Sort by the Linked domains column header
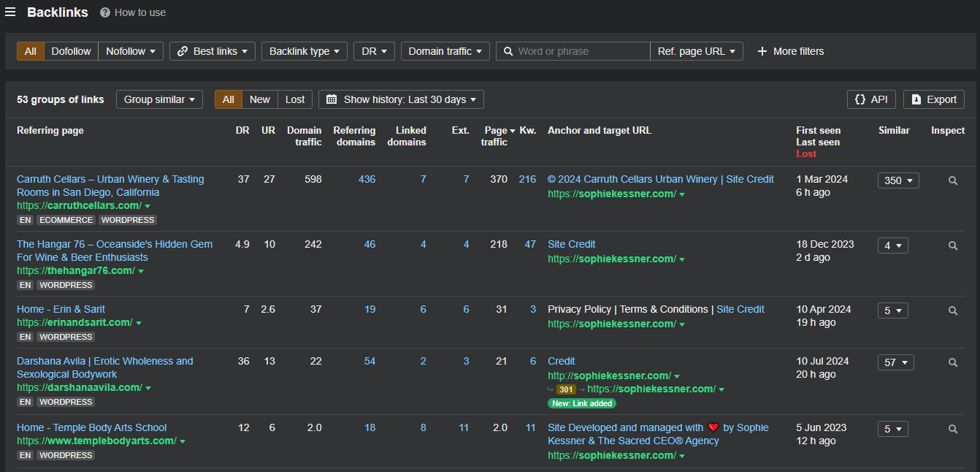This screenshot has width=980, height=472. point(407,136)
